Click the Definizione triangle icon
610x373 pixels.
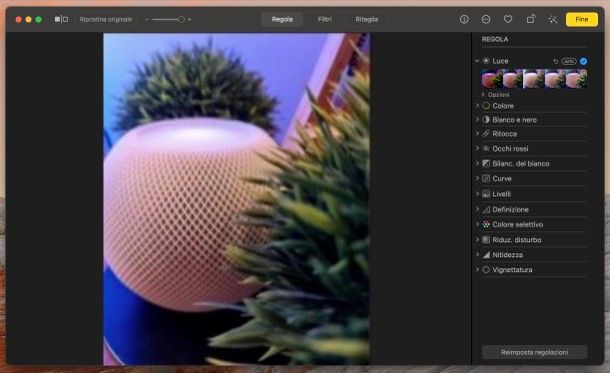[486, 209]
